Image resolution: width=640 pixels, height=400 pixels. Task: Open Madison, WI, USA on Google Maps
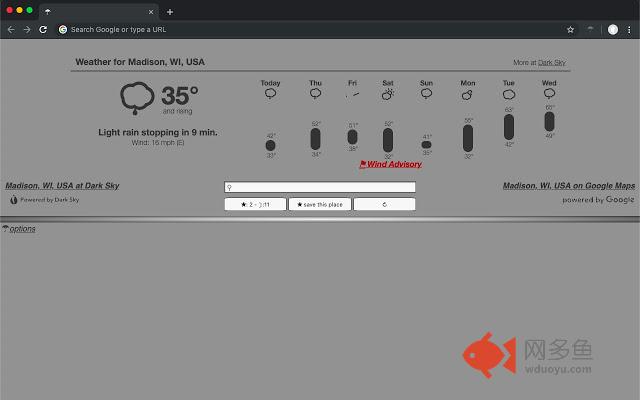(568, 185)
